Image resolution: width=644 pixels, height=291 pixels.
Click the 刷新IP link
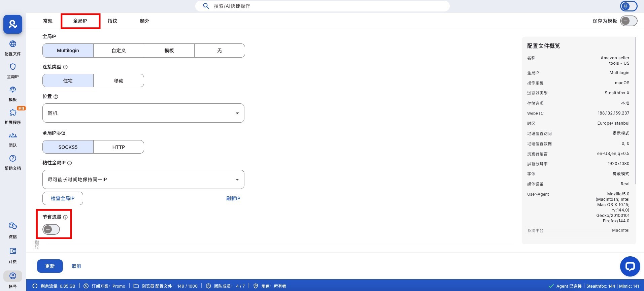pos(233,198)
